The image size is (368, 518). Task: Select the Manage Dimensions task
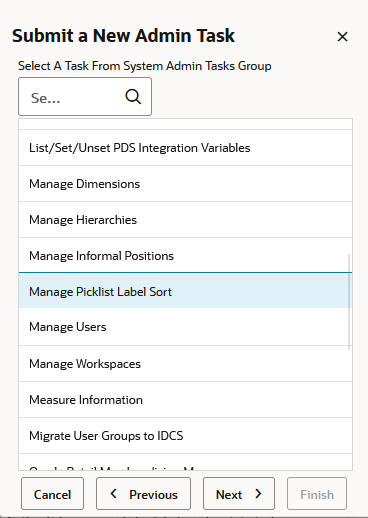[x=185, y=184]
